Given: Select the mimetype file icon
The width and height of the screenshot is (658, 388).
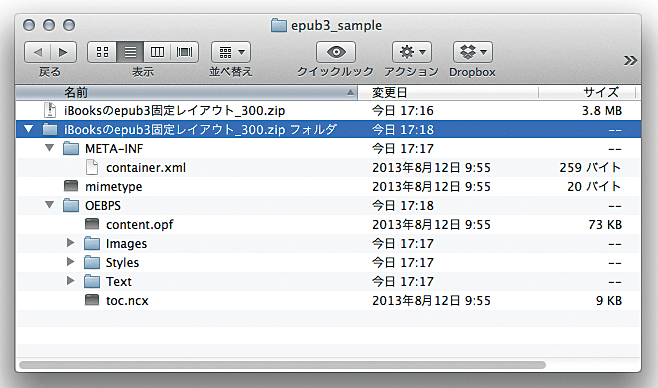Looking at the screenshot, I should (x=71, y=186).
